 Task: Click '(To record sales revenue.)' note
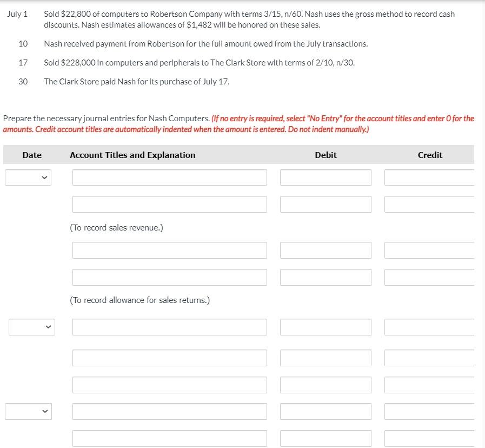(x=116, y=228)
